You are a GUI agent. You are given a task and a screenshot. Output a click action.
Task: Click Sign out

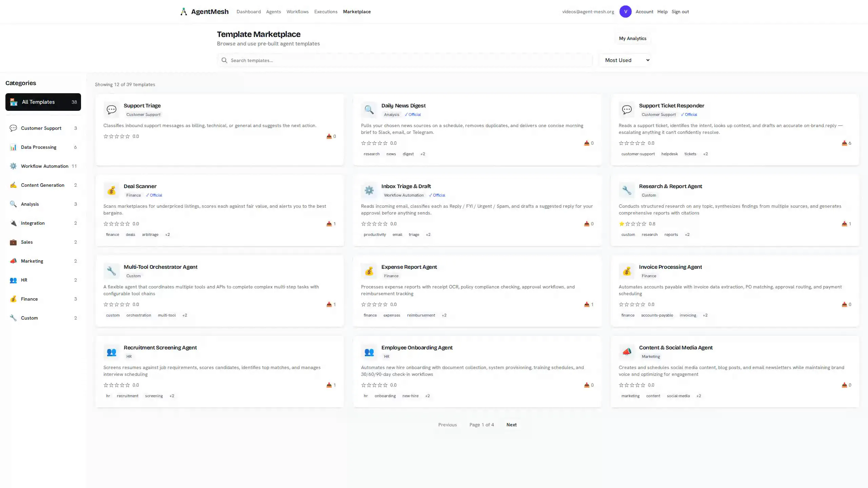(x=680, y=12)
